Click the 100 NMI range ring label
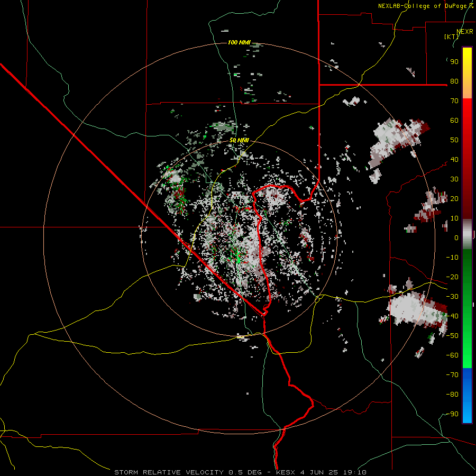The height and width of the screenshot is (476, 476). (239, 42)
